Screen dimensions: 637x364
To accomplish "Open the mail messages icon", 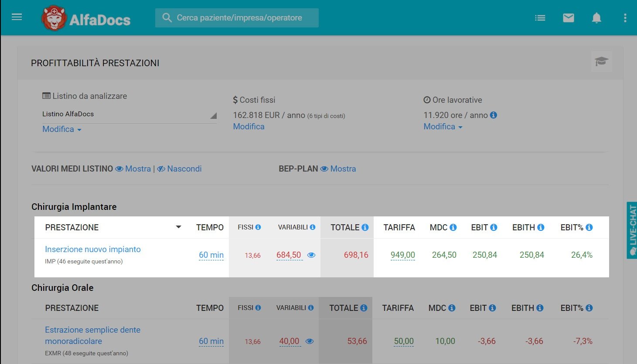I will [568, 18].
